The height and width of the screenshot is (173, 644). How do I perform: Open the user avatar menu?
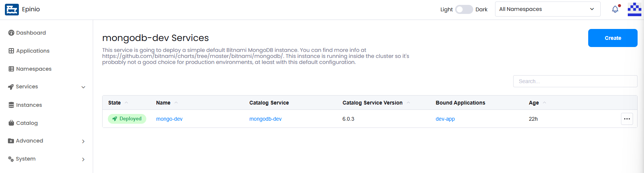click(x=634, y=9)
